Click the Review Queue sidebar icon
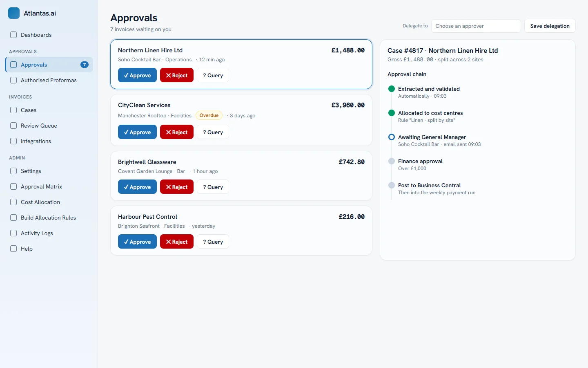This screenshot has height=368, width=588. [13, 126]
